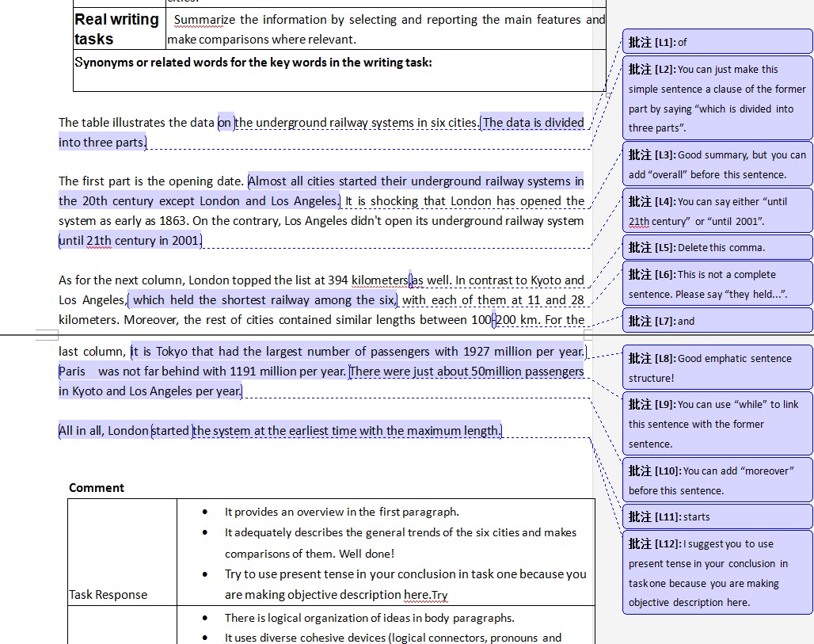Click highlighted phrase 'until 21th century in 2001'

click(130, 241)
